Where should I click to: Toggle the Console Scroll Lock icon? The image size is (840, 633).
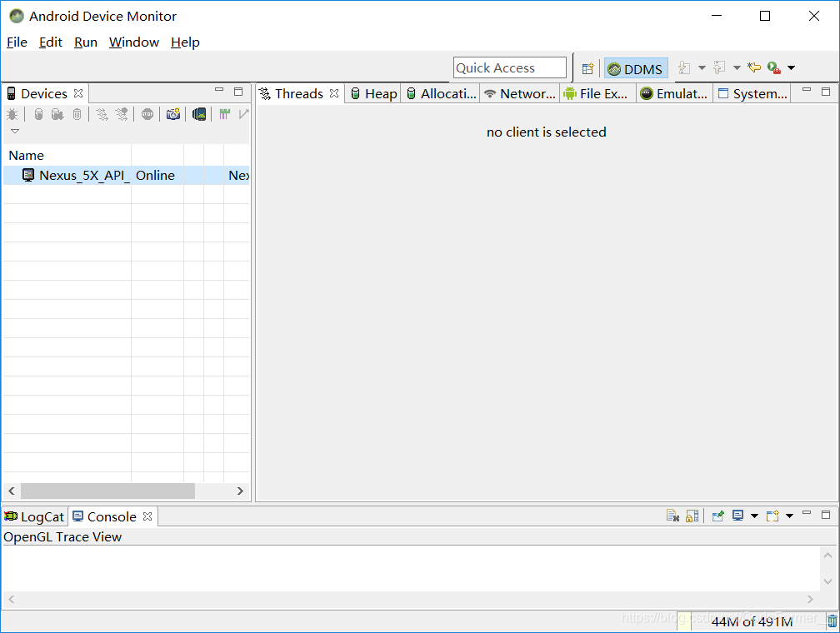[x=692, y=516]
